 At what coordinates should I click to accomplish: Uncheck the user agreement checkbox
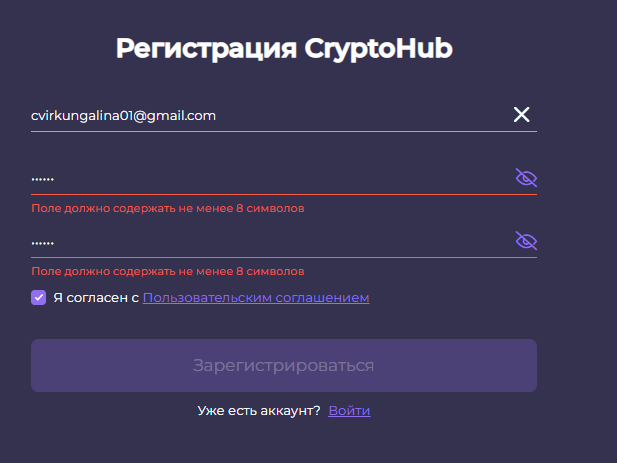click(39, 297)
